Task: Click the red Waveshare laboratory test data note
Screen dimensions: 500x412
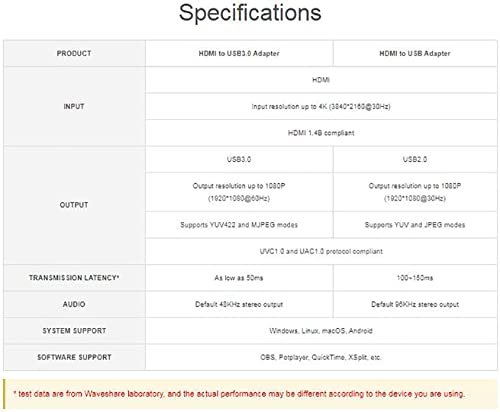Action: [239, 394]
